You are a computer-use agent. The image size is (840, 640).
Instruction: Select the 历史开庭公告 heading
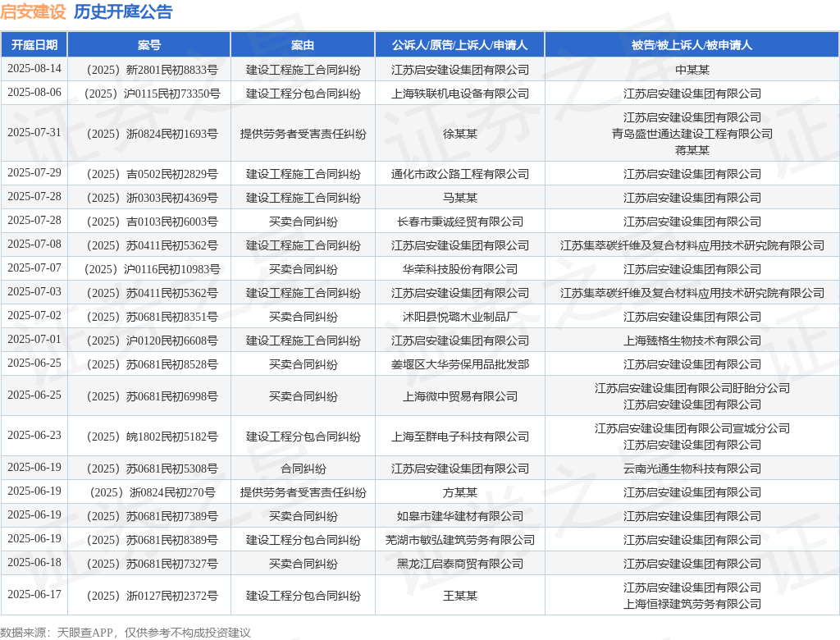pos(123,11)
